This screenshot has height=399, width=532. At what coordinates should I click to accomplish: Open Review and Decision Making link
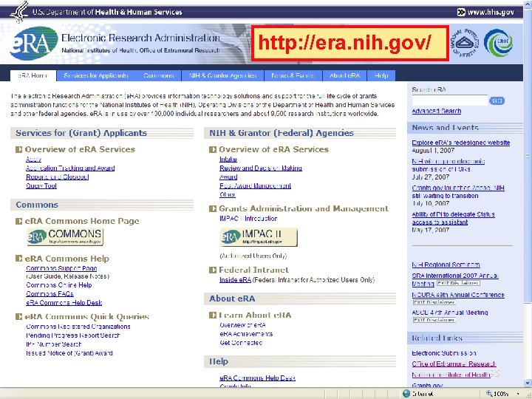coord(261,168)
